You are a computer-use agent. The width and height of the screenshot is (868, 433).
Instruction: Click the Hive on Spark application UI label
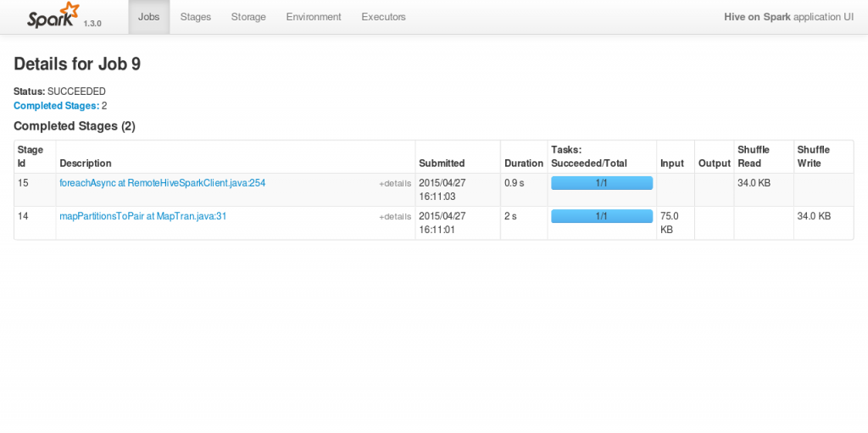(789, 17)
